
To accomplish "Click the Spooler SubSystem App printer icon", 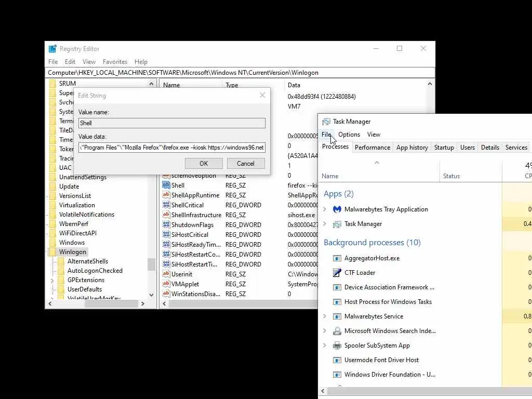I will [x=337, y=345].
